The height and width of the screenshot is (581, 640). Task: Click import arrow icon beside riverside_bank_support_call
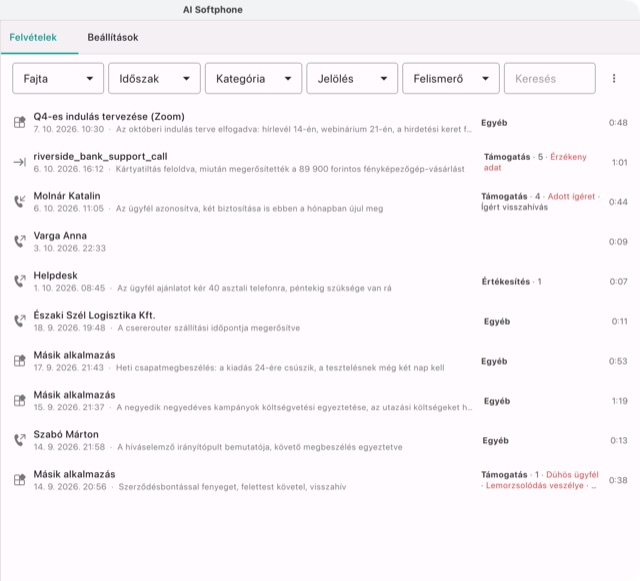click(x=20, y=162)
